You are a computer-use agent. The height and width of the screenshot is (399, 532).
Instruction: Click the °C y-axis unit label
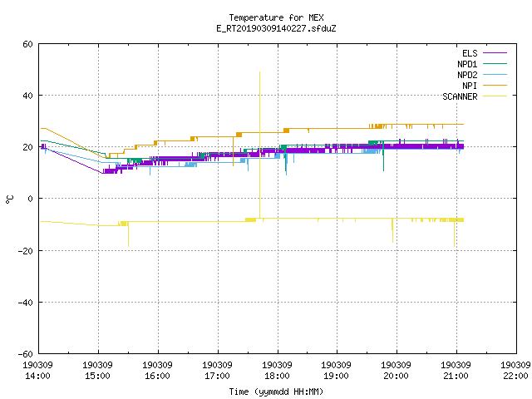pos(9,199)
